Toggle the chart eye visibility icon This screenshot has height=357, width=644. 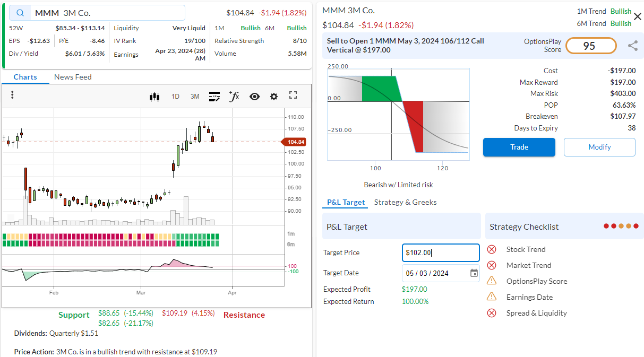click(255, 97)
